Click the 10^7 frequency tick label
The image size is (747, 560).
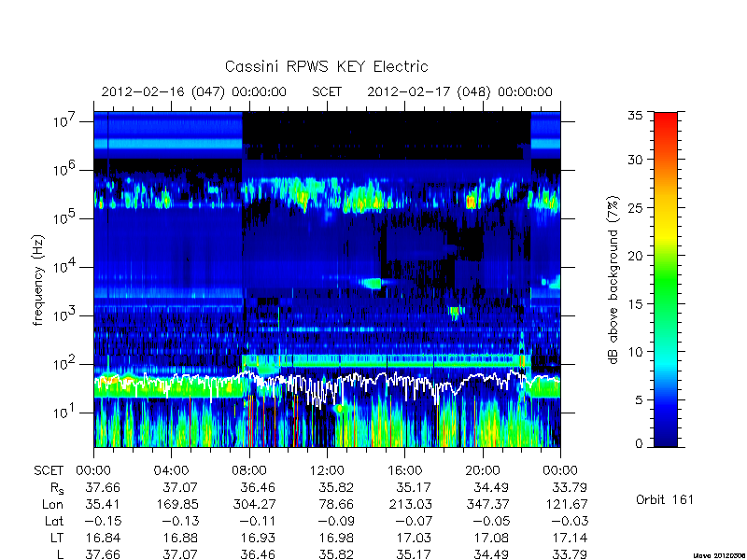tap(65, 120)
